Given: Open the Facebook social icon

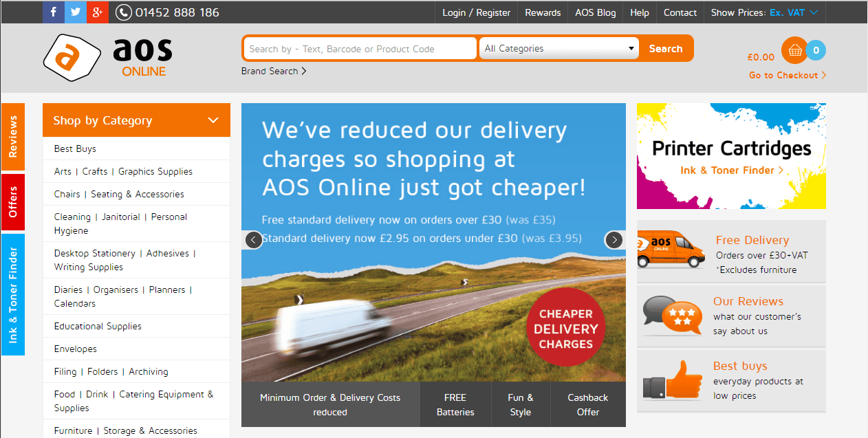Looking at the screenshot, I should [54, 12].
